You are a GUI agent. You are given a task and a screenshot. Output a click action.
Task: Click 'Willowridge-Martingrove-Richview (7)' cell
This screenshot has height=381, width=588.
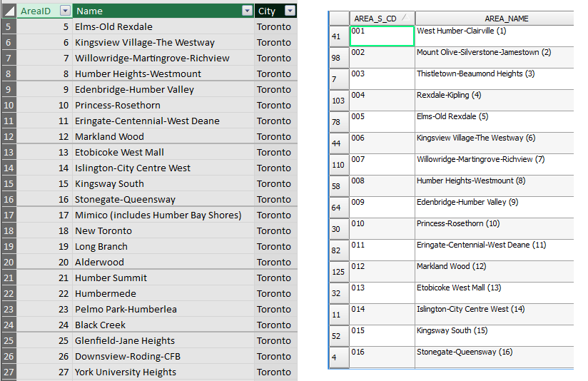[495, 164]
